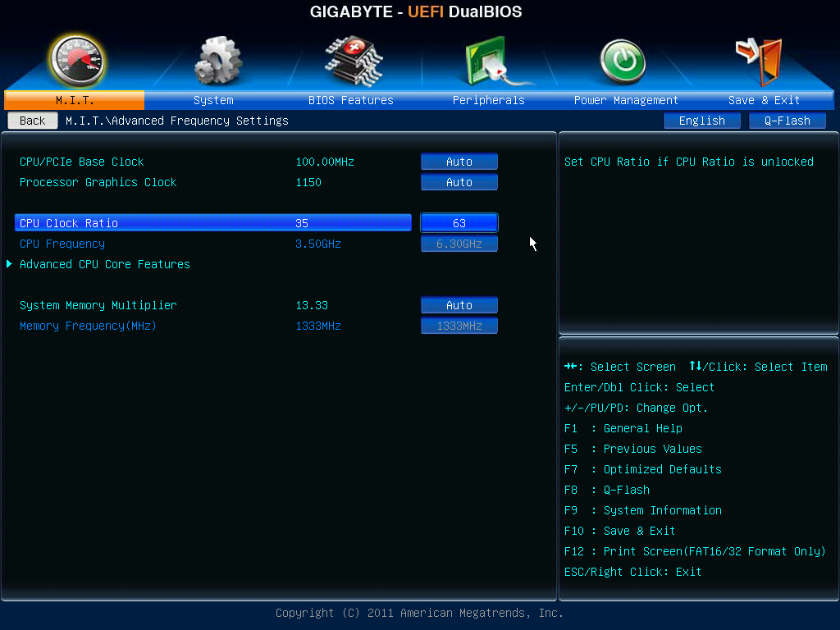
Task: Open the BIOS Features tab
Action: coord(351,100)
